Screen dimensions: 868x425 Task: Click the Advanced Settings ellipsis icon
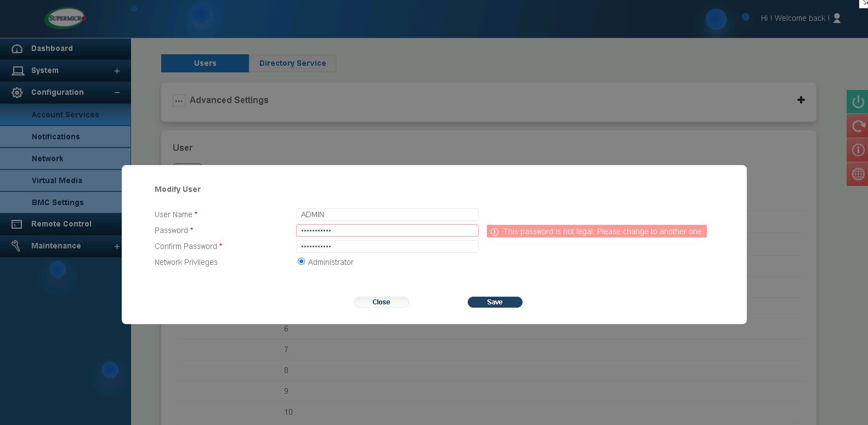pos(179,100)
